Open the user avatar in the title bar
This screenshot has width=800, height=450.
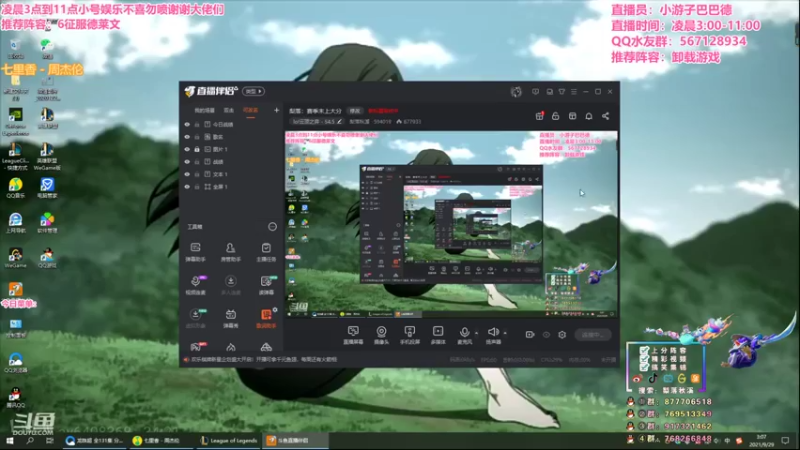[516, 91]
